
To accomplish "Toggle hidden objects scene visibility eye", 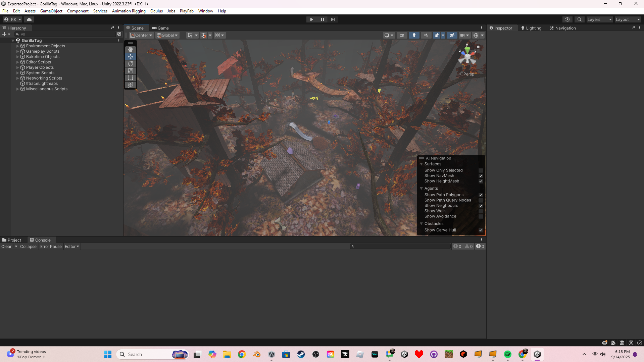I will tap(452, 35).
